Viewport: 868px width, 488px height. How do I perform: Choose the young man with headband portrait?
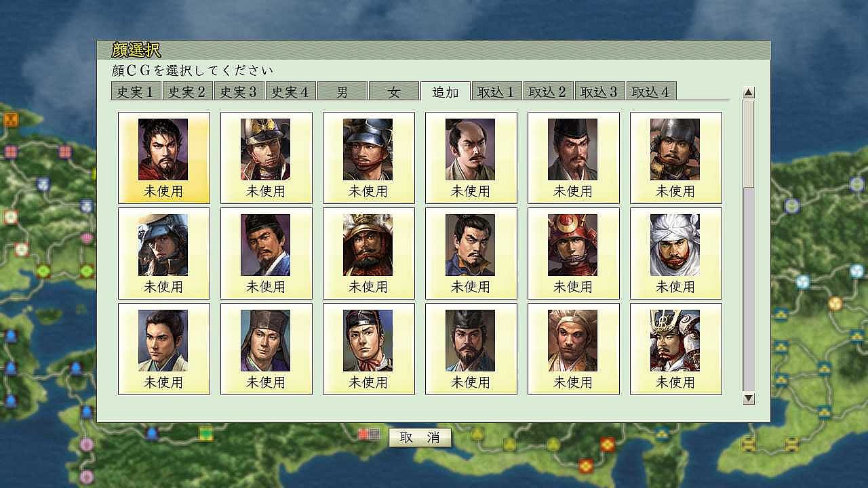click(369, 349)
